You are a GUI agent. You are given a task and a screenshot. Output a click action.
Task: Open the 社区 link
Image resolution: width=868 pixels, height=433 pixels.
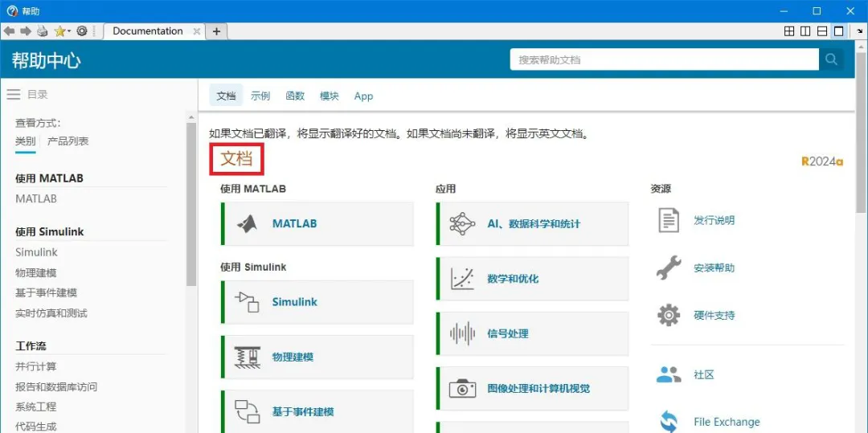[704, 375]
